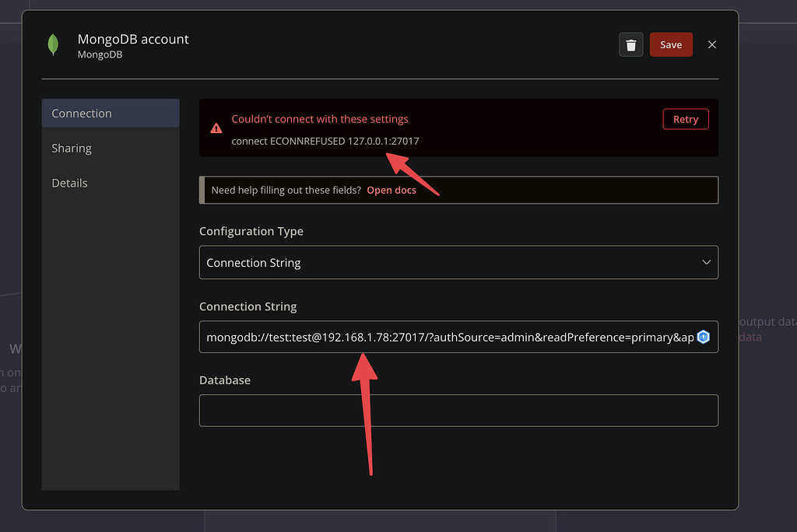Retry the failed connection test
The width and height of the screenshot is (797, 532).
coord(685,119)
